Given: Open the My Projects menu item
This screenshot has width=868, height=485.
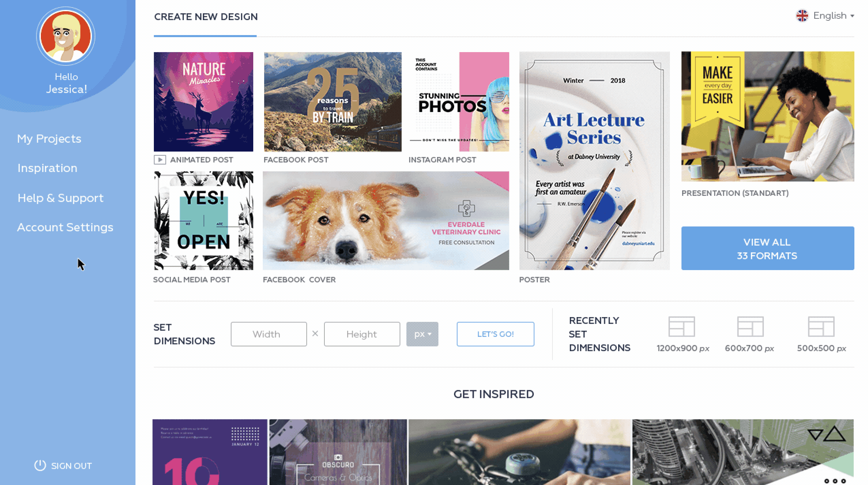Looking at the screenshot, I should tap(49, 139).
